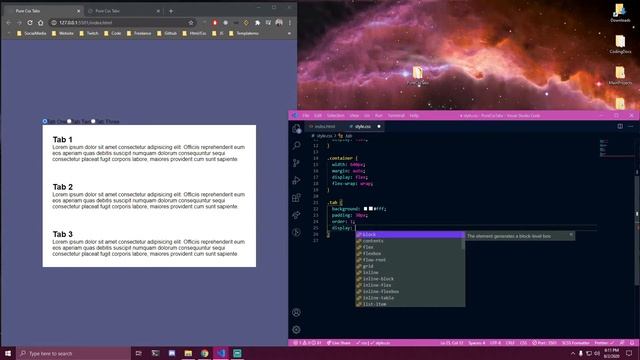Open the File menu in VS Code
This screenshot has height=360, width=640.
[306, 116]
